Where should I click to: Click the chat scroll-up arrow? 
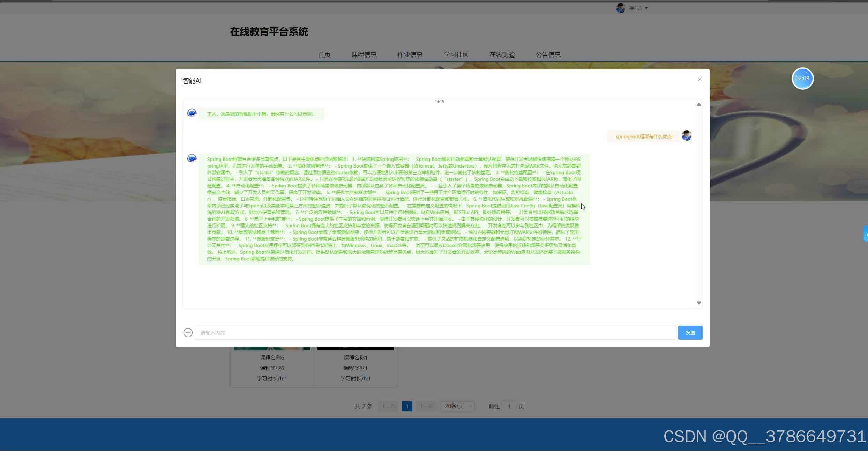coord(699,104)
